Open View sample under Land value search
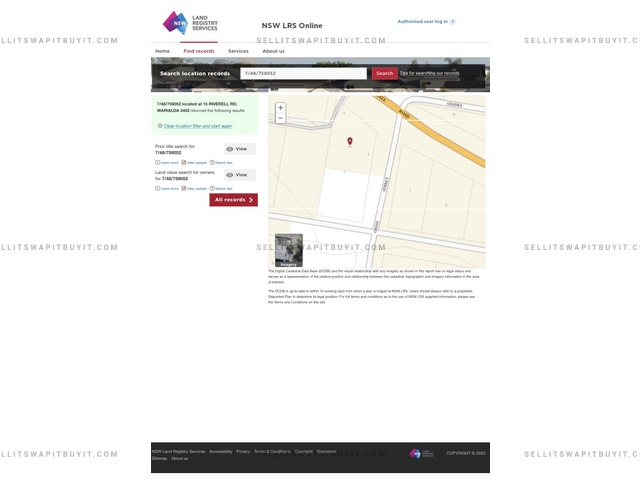The width and height of the screenshot is (640, 480). click(194, 188)
